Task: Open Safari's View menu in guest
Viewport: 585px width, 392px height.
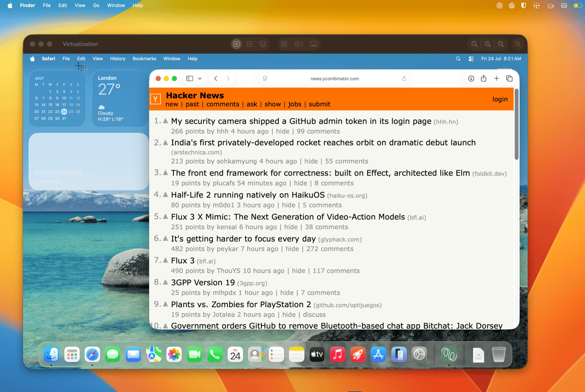Action: [98, 59]
